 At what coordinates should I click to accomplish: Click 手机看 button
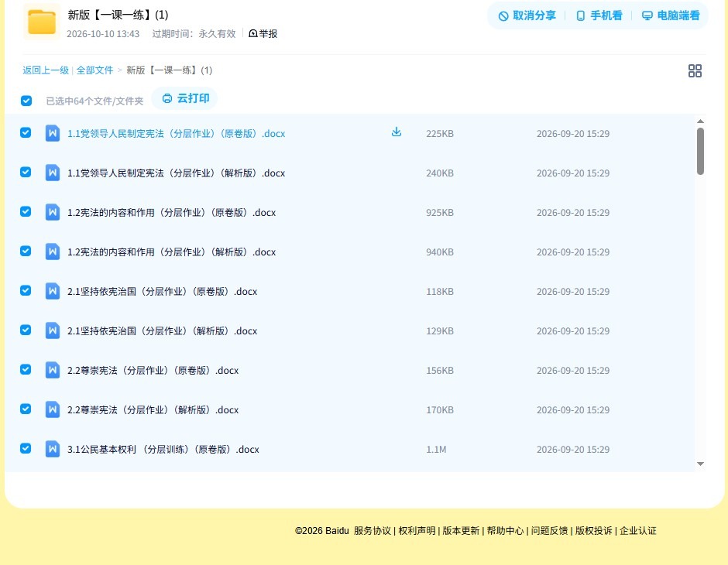click(599, 15)
